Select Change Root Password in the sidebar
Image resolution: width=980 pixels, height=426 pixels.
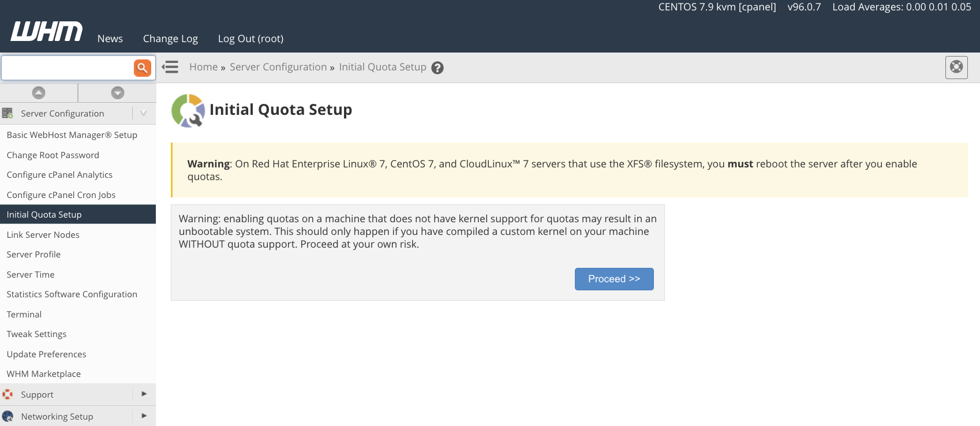53,155
